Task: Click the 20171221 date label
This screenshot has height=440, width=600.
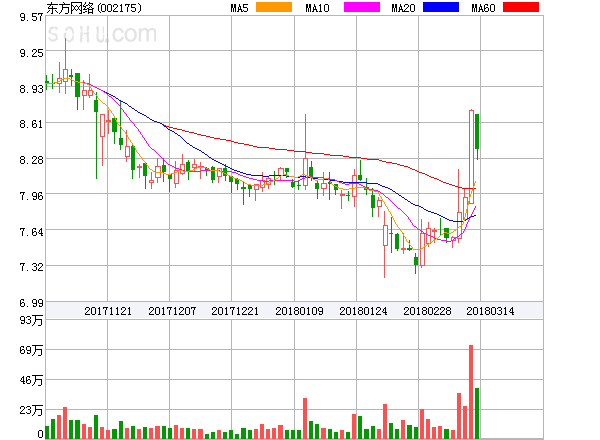Action: 235,311
